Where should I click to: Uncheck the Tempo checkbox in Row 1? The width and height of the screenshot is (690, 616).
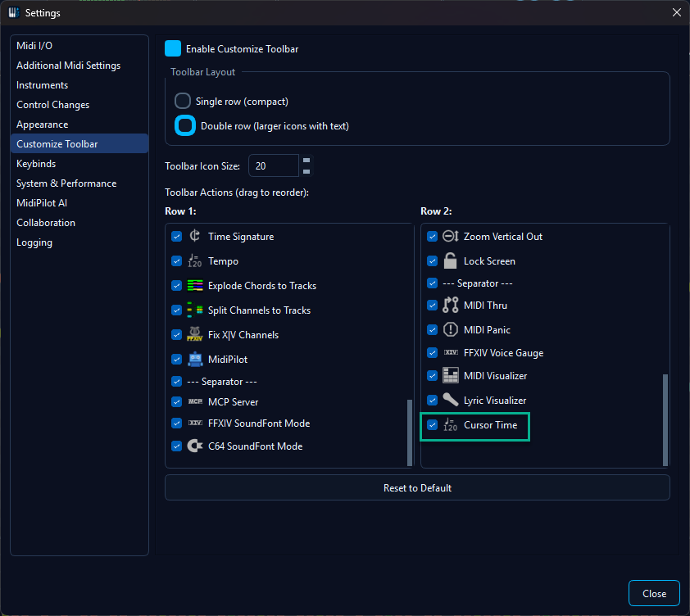pos(176,261)
